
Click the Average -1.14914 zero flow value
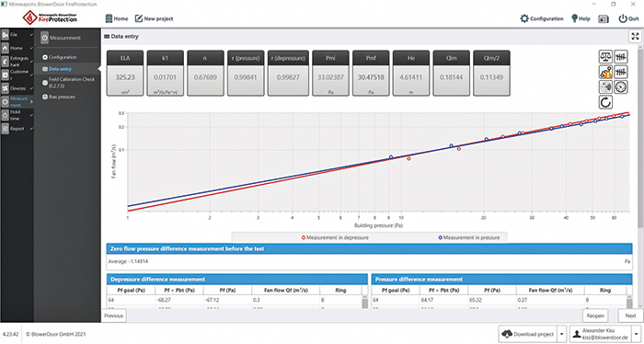coord(128,261)
